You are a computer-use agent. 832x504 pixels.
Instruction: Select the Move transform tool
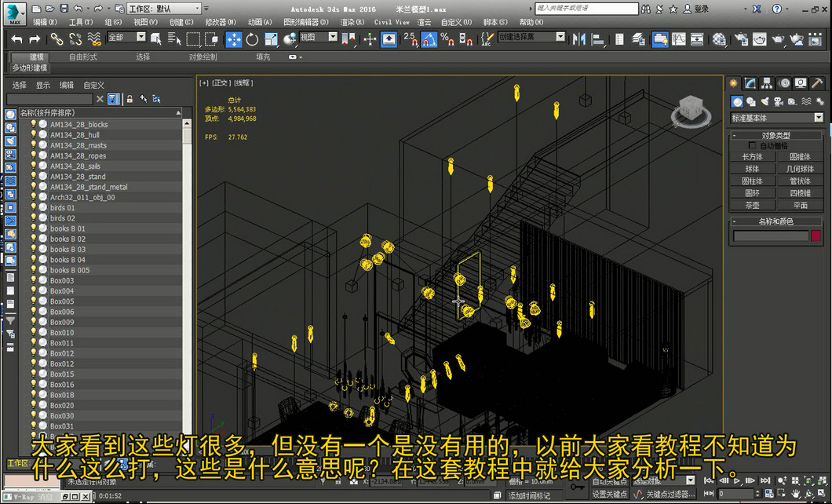pyautogui.click(x=234, y=39)
